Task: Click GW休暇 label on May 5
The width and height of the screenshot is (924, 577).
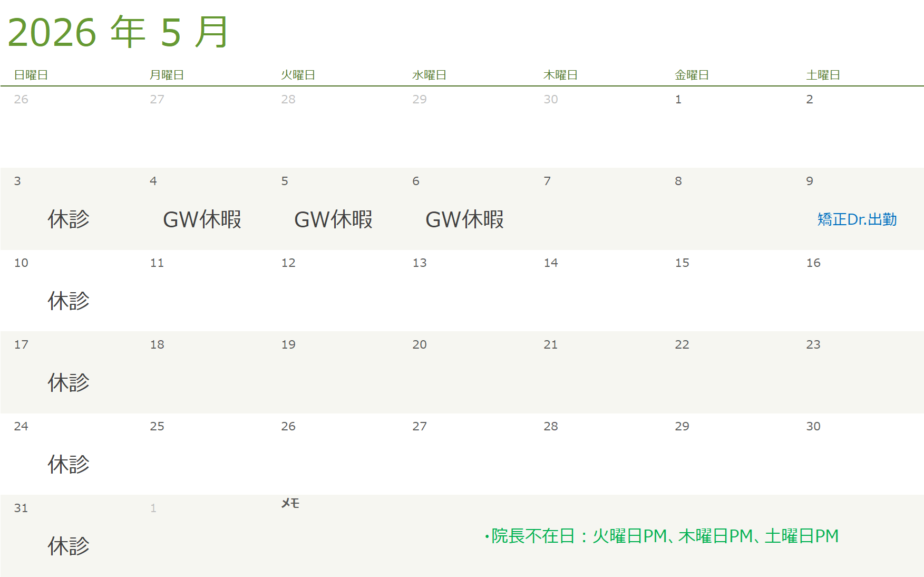Action: pyautogui.click(x=333, y=219)
